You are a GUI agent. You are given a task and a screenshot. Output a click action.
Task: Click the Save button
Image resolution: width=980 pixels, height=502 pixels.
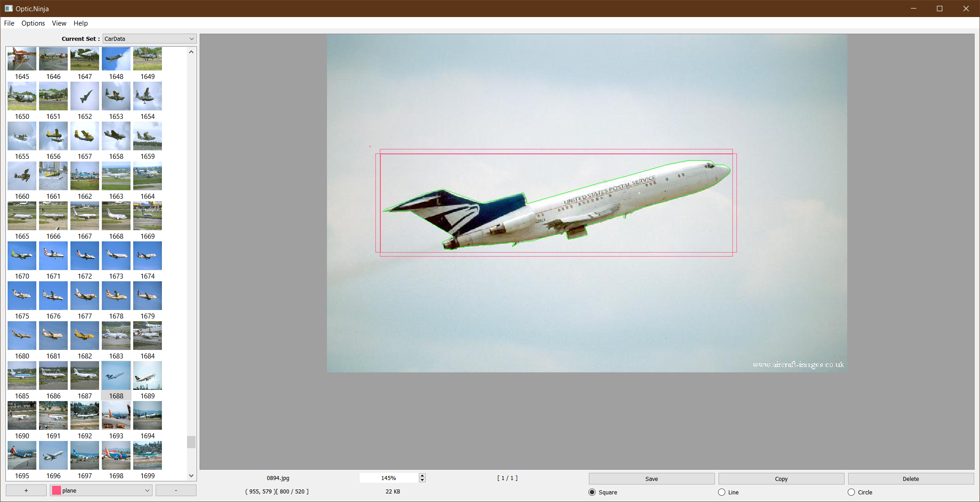(x=651, y=479)
